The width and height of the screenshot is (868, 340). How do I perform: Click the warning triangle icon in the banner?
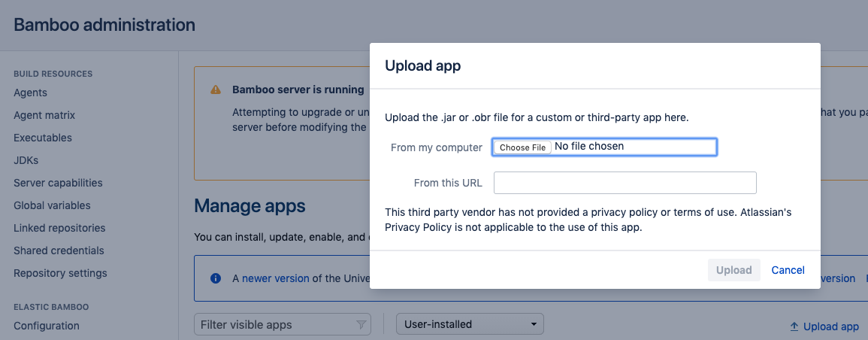[x=216, y=90]
